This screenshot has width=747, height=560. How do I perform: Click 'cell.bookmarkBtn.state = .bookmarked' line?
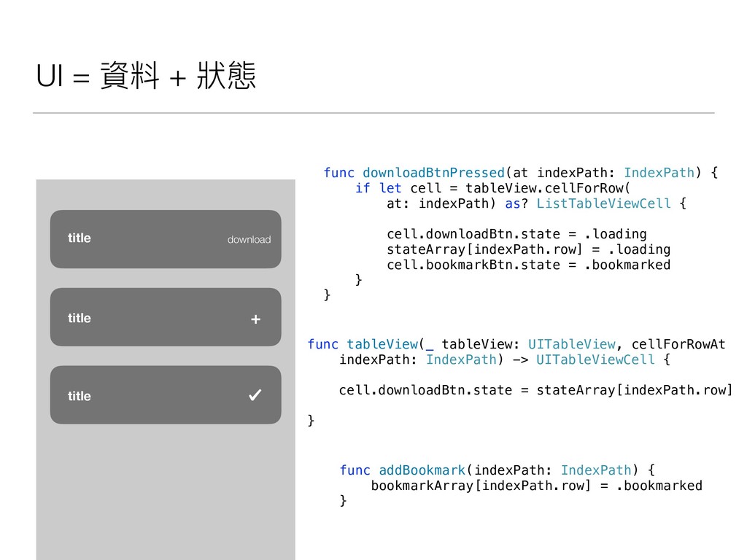pyautogui.click(x=528, y=264)
